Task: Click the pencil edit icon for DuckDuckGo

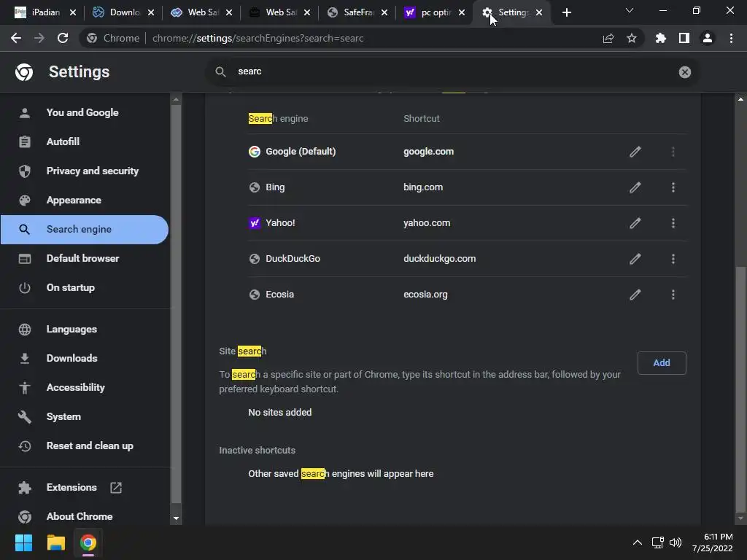Action: 635,259
